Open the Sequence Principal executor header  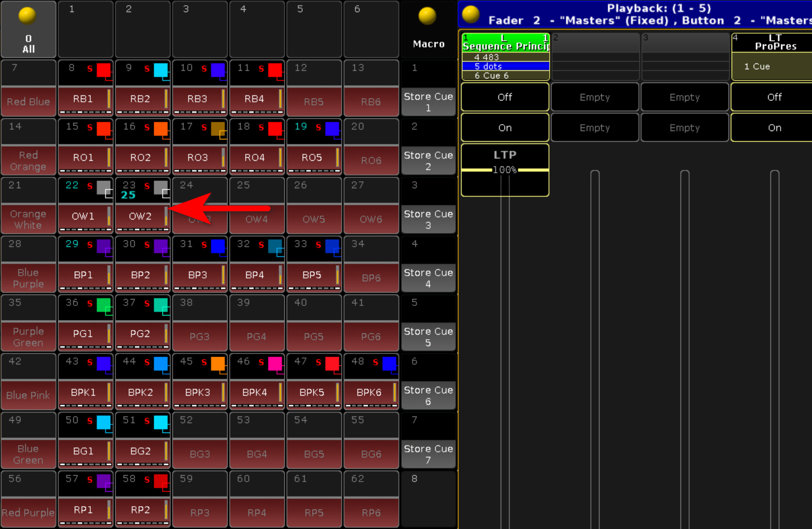point(505,42)
